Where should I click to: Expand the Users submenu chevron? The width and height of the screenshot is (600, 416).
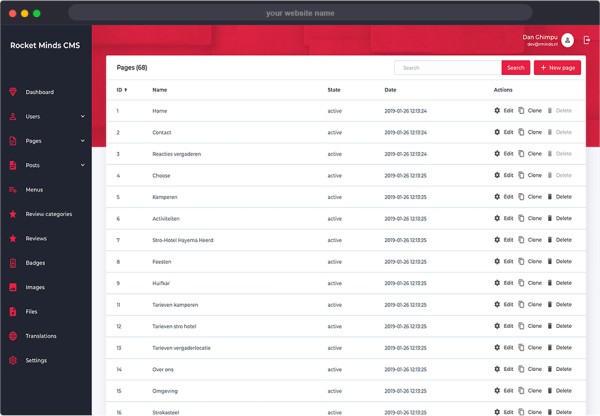point(82,117)
